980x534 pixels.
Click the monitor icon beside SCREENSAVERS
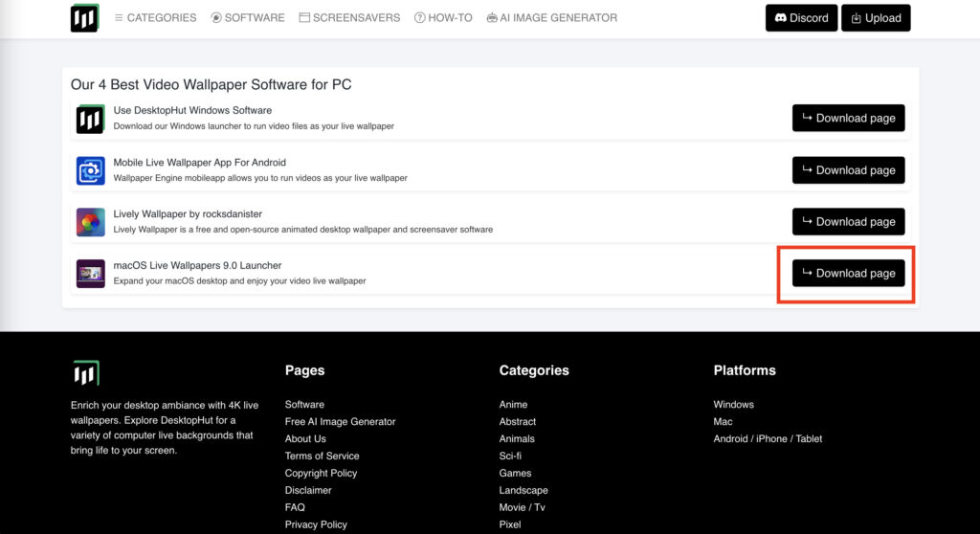click(304, 17)
